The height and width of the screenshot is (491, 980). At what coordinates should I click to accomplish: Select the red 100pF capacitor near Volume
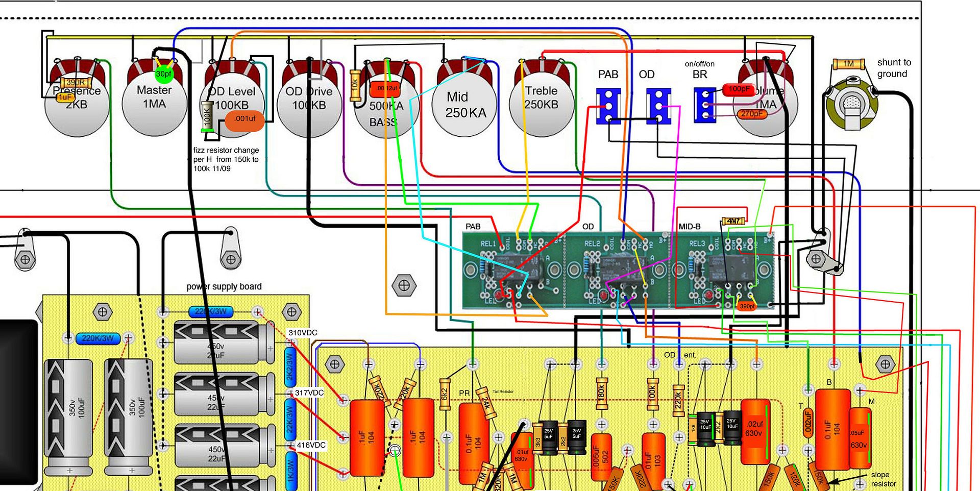coord(738,89)
